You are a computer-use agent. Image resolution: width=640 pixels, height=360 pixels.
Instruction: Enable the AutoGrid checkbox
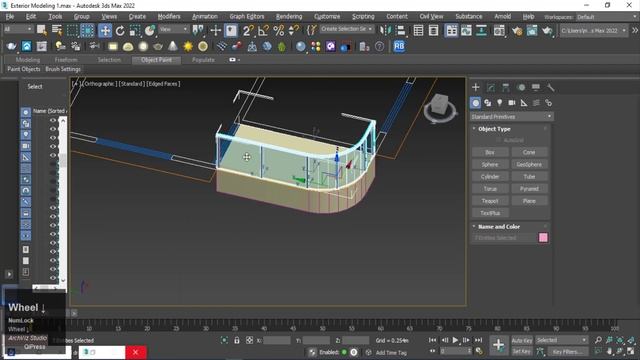498,140
